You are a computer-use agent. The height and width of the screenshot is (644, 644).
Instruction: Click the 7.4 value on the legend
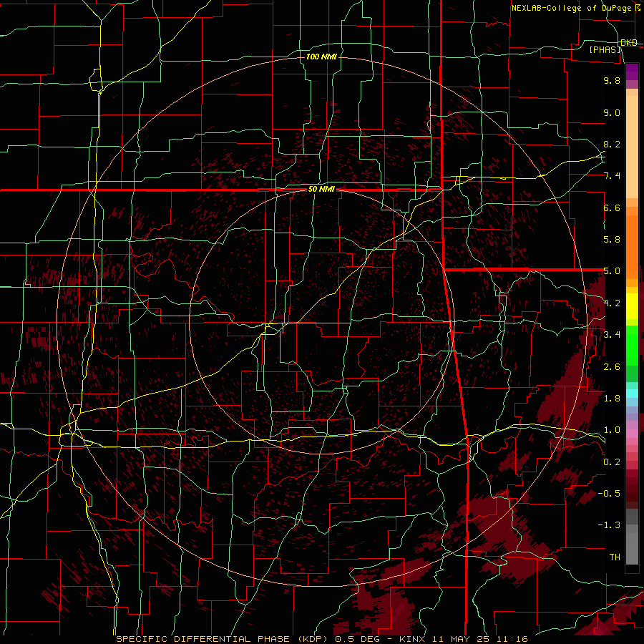click(x=612, y=176)
